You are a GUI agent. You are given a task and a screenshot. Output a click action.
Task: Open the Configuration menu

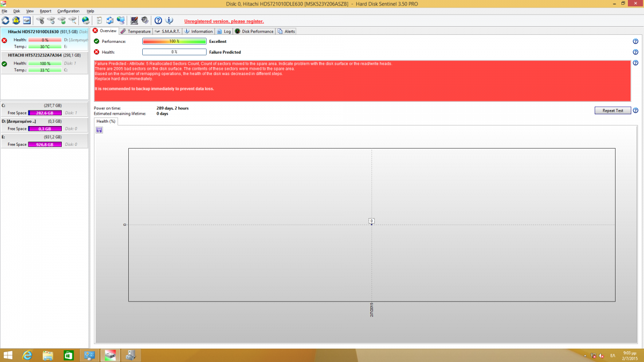(68, 11)
